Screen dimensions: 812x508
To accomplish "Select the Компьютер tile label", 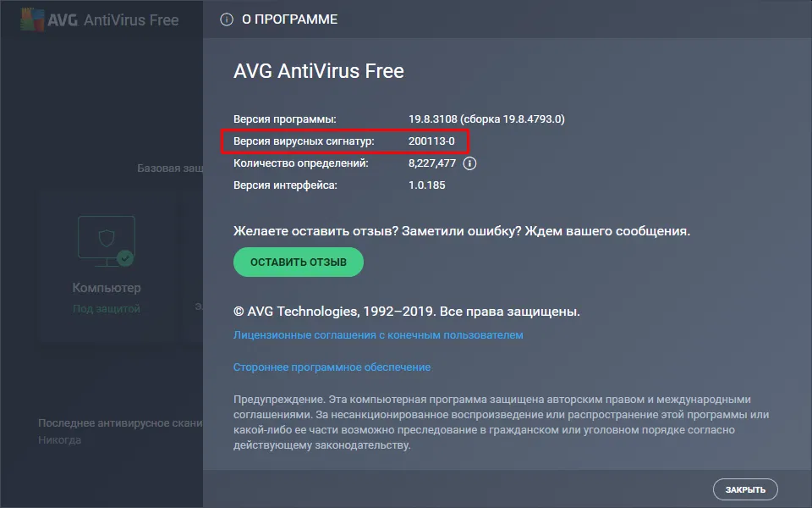I will tap(107, 288).
